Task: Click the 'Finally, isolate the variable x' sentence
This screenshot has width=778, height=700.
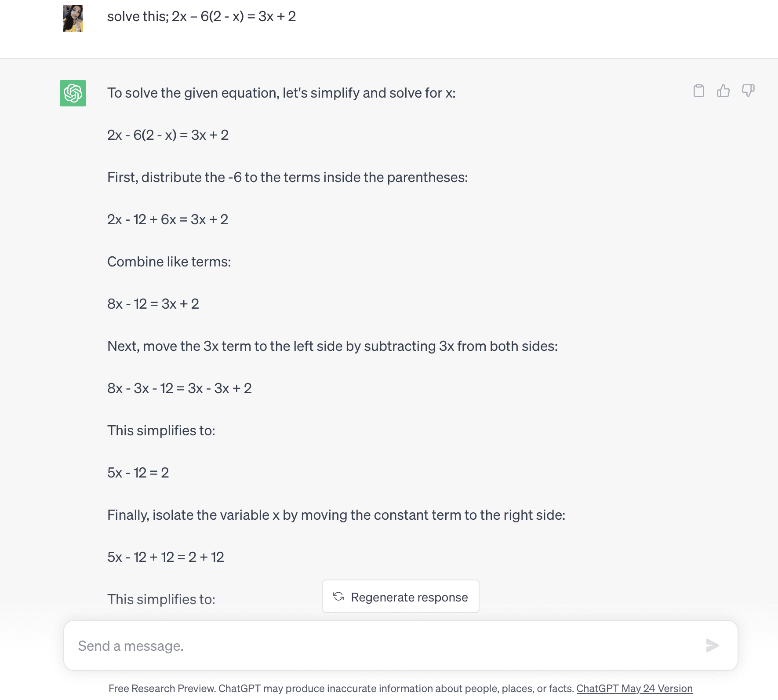Action: [x=336, y=515]
